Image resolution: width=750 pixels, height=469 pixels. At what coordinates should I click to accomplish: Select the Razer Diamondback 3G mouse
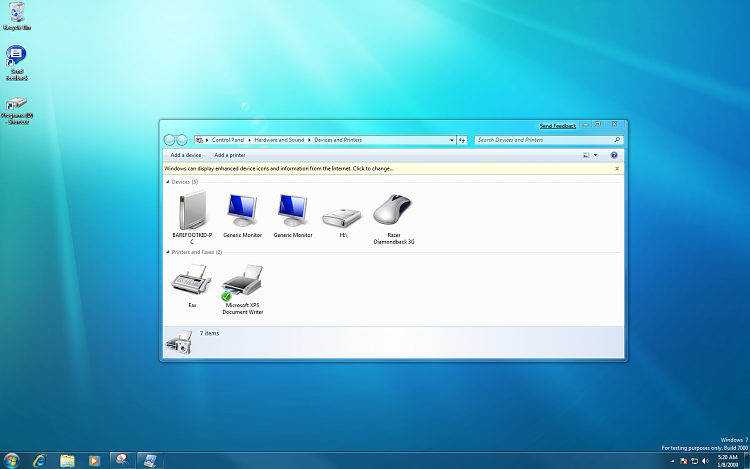coord(394,219)
